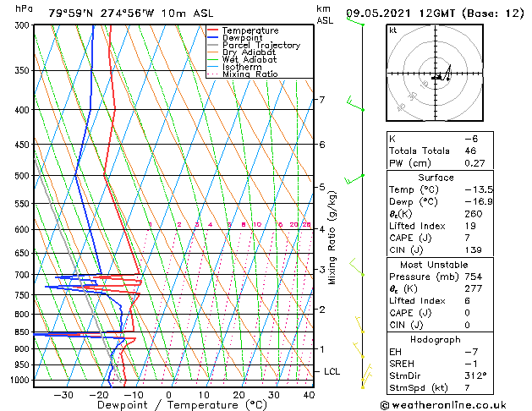This screenshot has height=411, width=532.
Task: Click the wind barb at 700 hPa
Action: pyautogui.click(x=357, y=267)
